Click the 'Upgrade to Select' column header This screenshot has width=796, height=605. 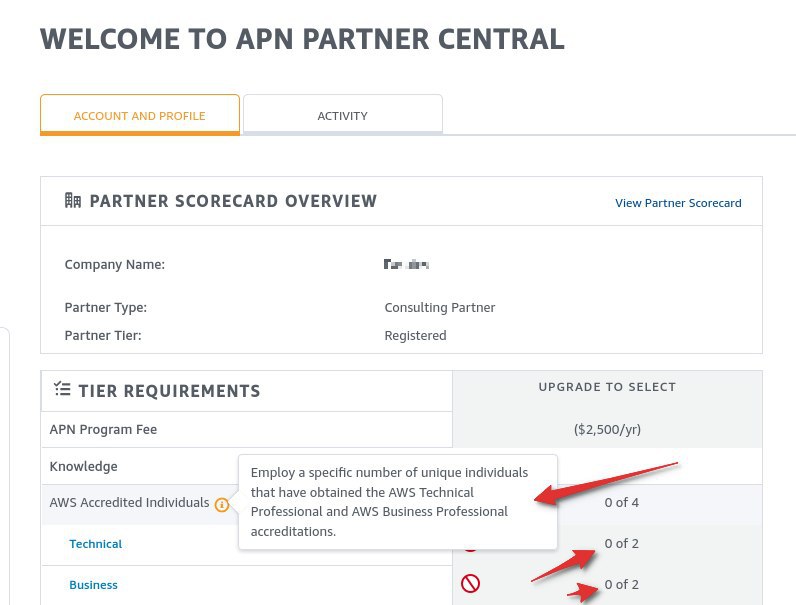point(607,387)
